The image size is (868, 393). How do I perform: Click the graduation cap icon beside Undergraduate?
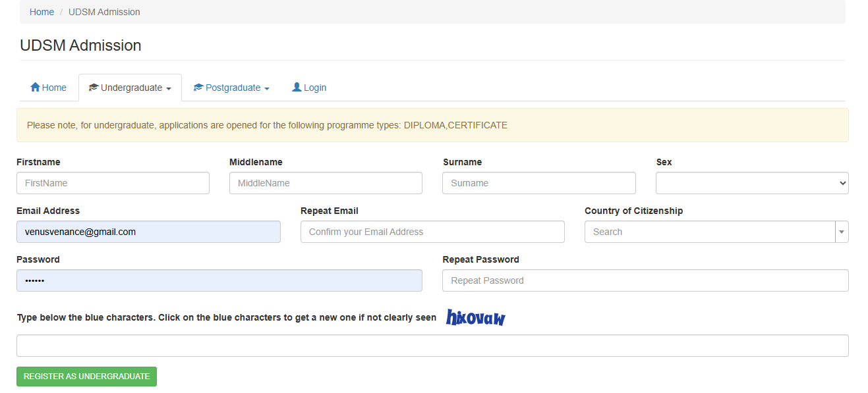[94, 88]
